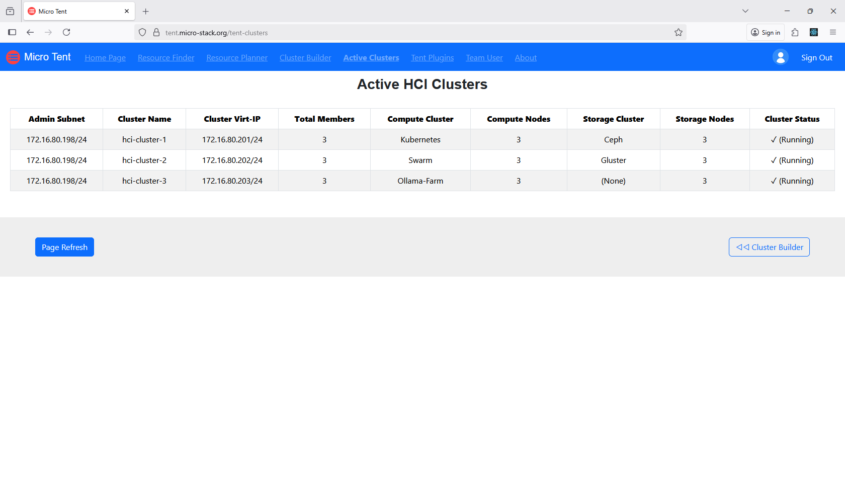
Task: Expand the list all tabs chevron
Action: tap(745, 11)
